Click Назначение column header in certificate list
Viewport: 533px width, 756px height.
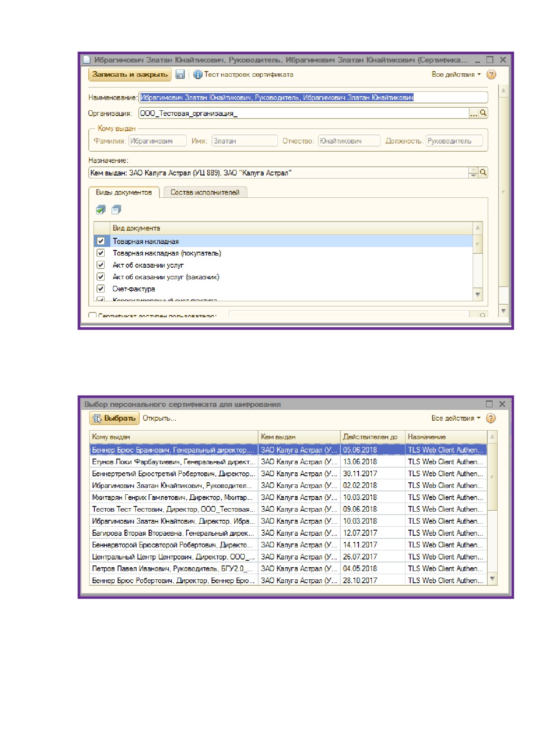pyautogui.click(x=446, y=437)
